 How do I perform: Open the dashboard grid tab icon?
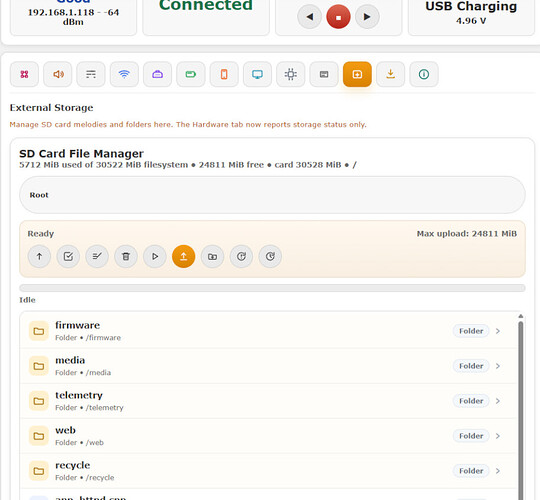[24, 74]
